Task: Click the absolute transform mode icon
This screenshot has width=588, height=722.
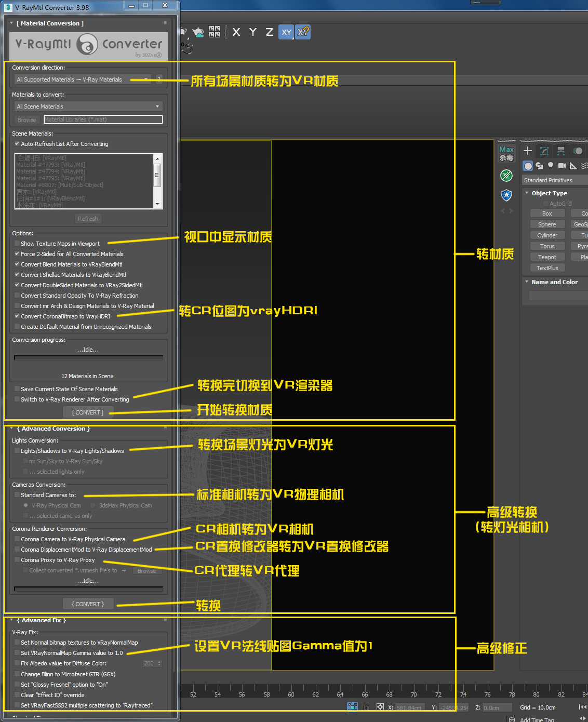Action: 380,707
